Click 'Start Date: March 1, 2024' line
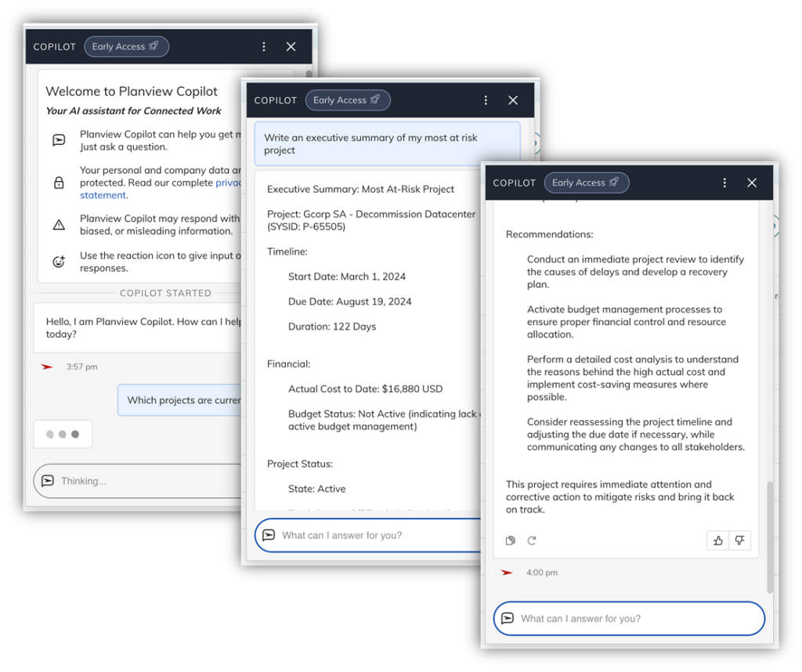The width and height of the screenshot is (802, 672). (x=347, y=276)
